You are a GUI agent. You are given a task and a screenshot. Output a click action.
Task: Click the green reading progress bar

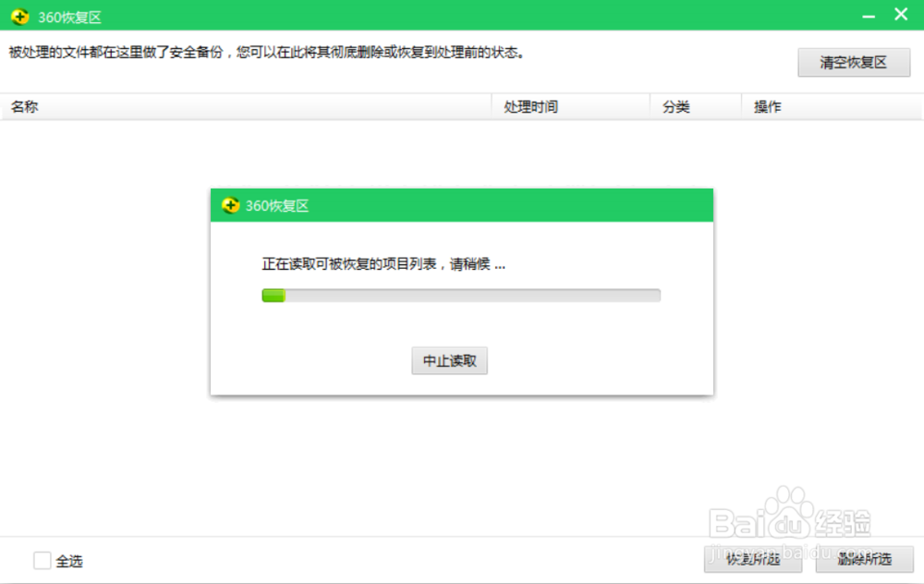[461, 296]
